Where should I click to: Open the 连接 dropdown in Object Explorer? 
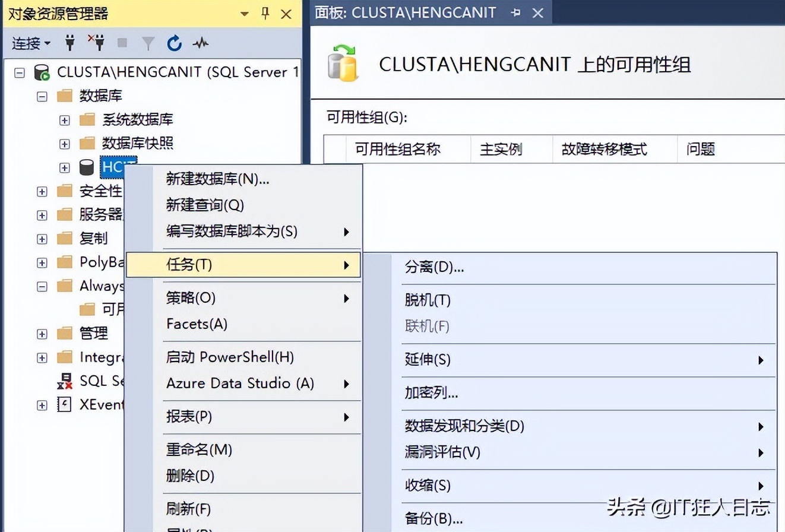31,43
